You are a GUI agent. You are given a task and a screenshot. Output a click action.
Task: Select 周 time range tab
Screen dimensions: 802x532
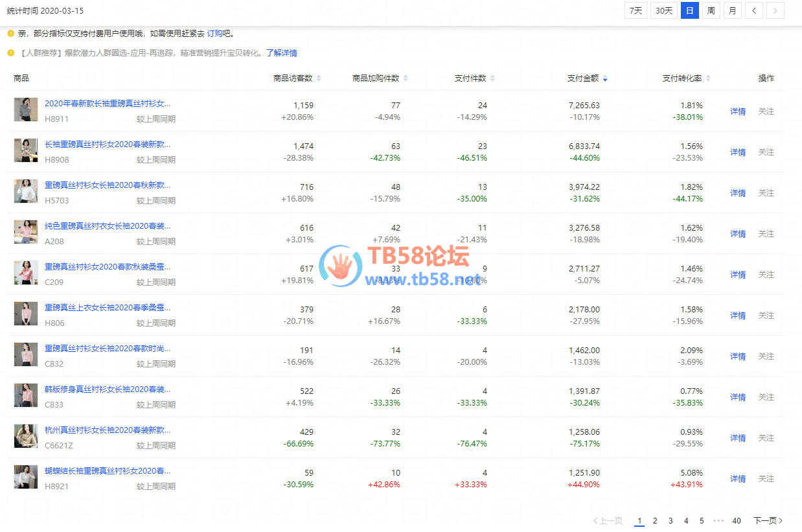coord(711,10)
